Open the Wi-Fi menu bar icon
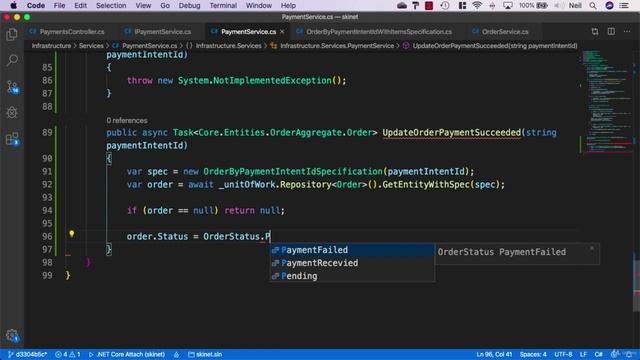640x360 pixels. click(x=476, y=5)
